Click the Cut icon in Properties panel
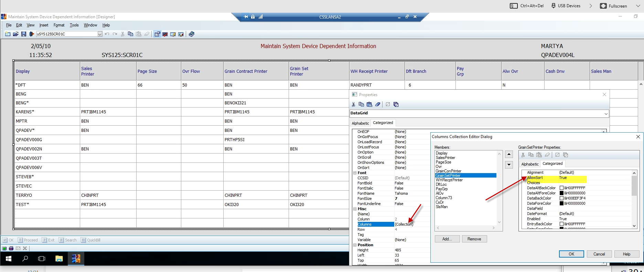Screen dimensions: 644x272 tap(353, 104)
